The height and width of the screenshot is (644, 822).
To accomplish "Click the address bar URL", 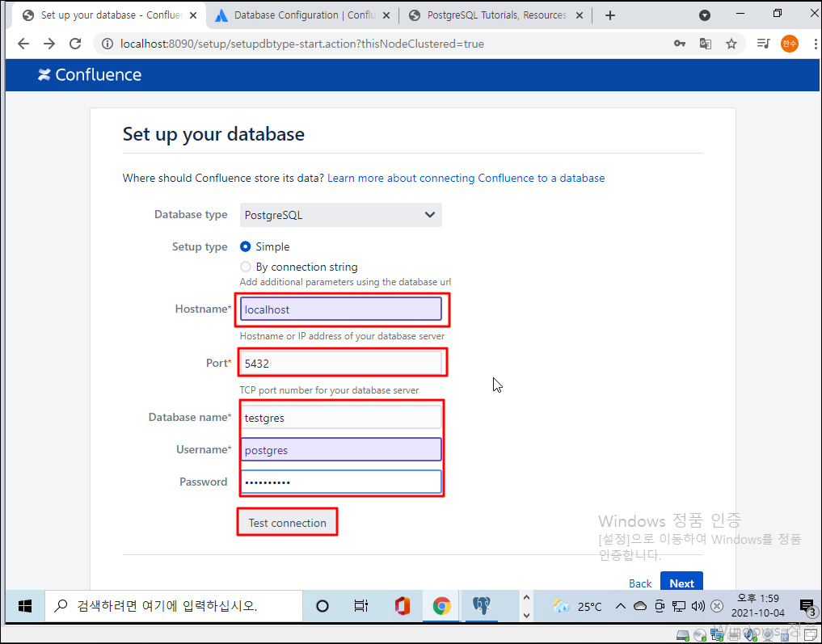I will point(302,44).
